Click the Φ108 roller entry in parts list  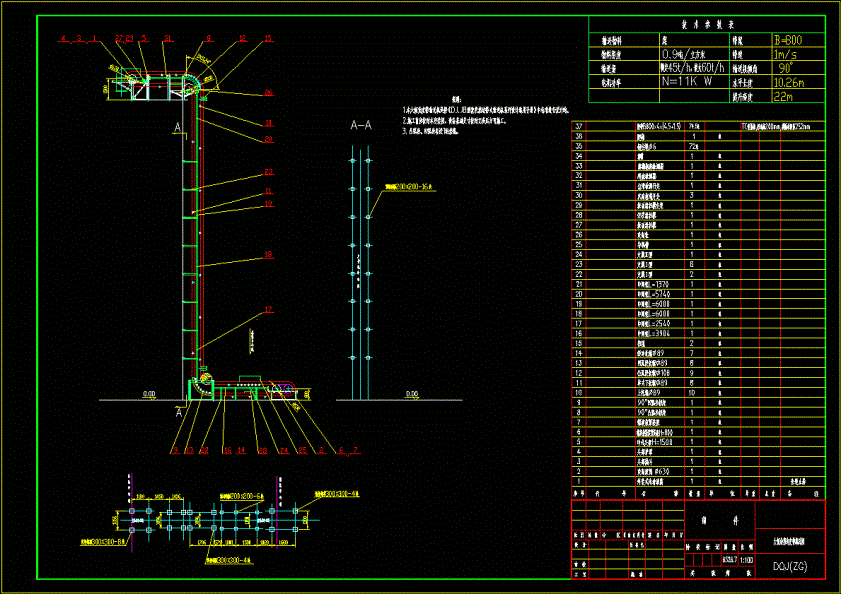651,373
